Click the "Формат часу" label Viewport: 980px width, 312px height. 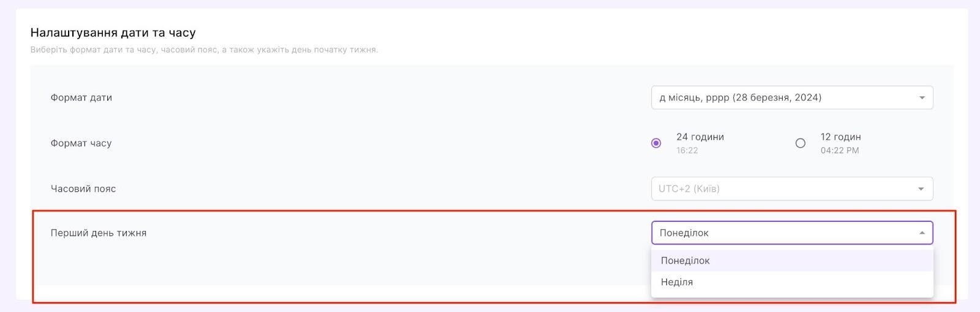pyautogui.click(x=81, y=143)
